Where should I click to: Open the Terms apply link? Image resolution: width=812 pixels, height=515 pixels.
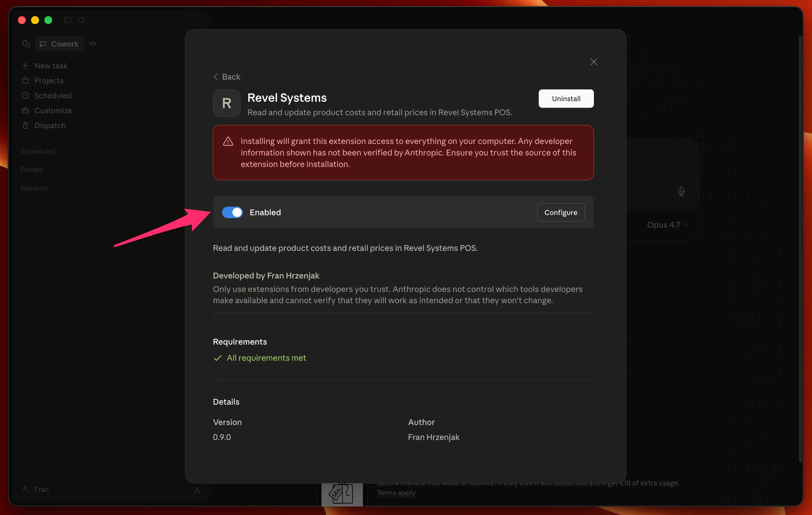(396, 493)
